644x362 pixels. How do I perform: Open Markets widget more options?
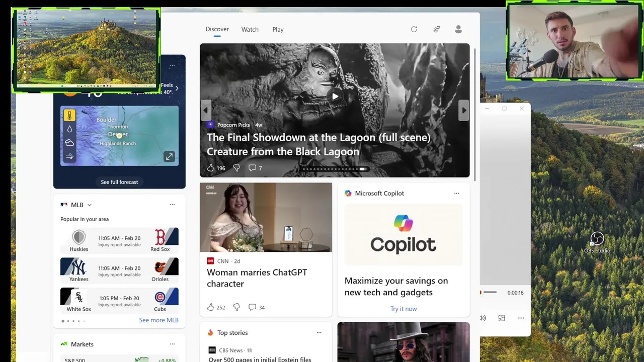click(172, 344)
